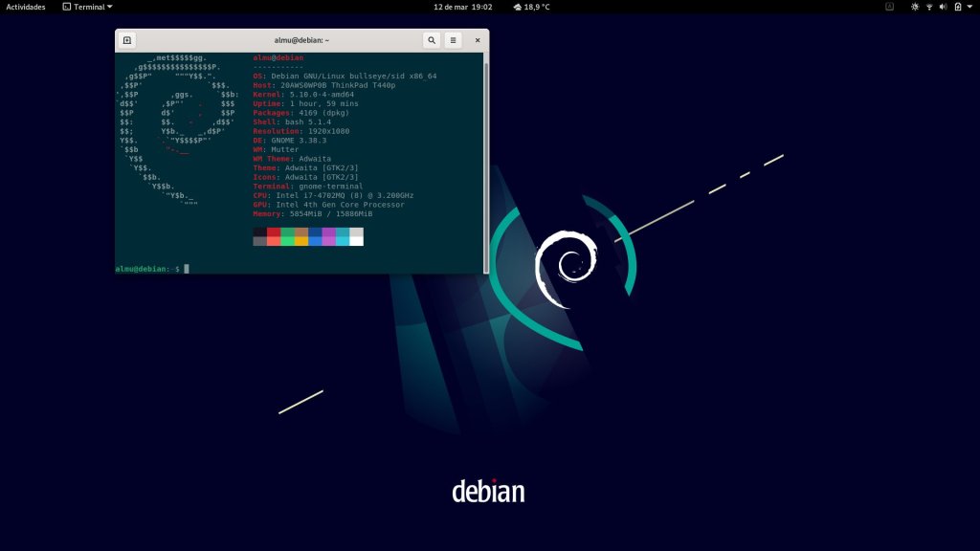Open the Terminal app menu in top bar

coord(87,7)
